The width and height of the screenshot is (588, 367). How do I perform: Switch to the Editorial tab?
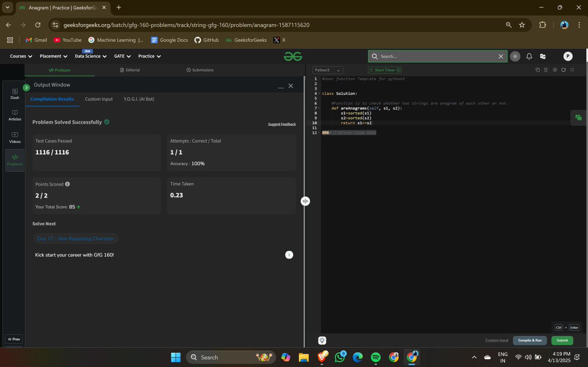[x=130, y=70]
